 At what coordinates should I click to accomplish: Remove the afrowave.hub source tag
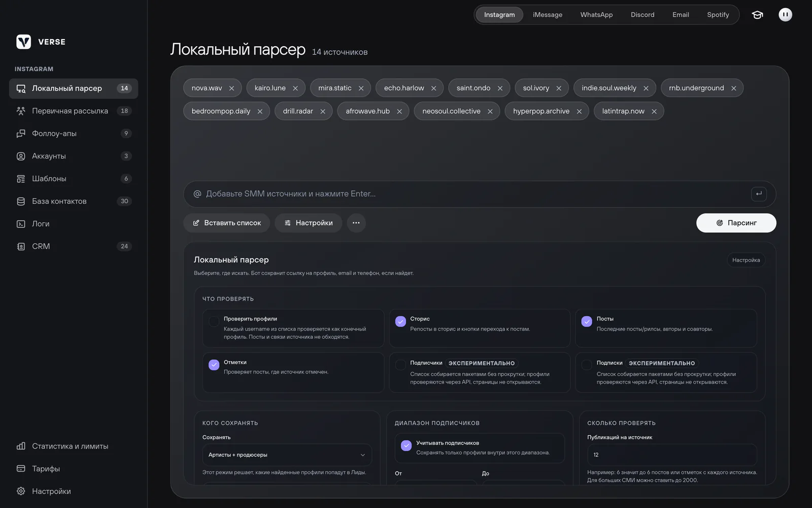click(399, 111)
